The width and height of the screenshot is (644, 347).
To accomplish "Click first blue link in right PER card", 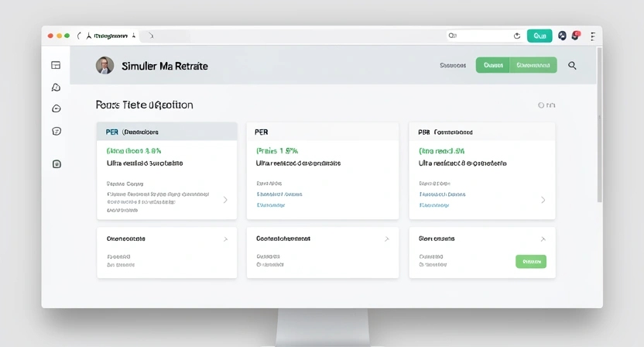I will [442, 194].
